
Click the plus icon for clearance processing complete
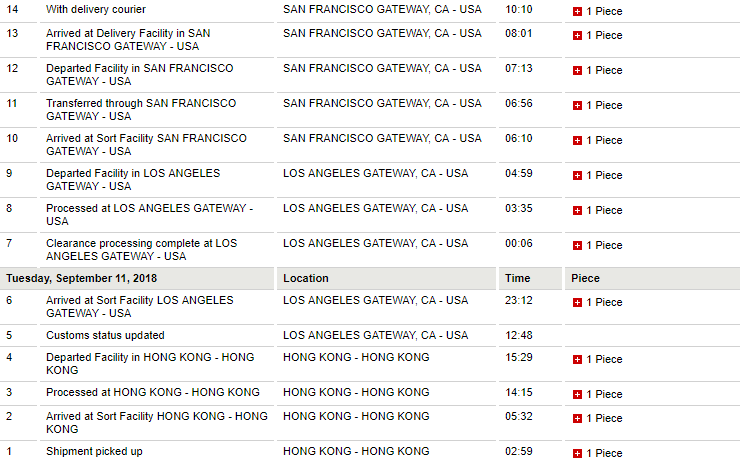[577, 246]
